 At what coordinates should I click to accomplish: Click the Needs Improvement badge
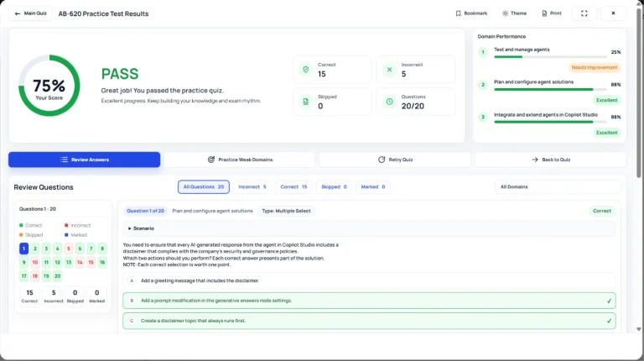pyautogui.click(x=595, y=67)
